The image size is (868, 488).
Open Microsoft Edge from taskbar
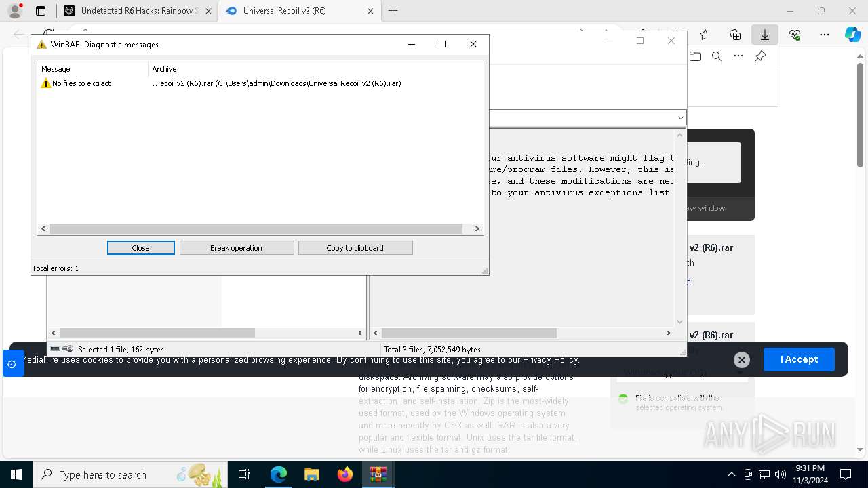click(278, 474)
